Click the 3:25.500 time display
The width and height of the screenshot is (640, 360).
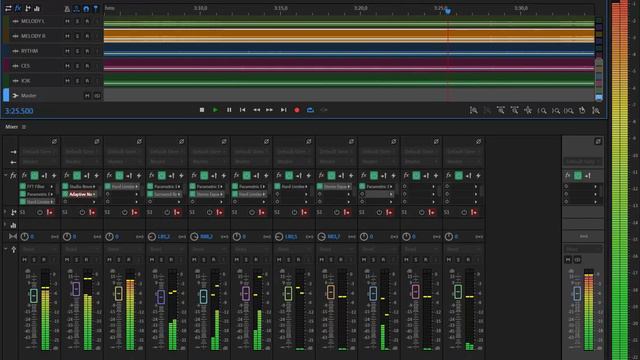tap(19, 111)
